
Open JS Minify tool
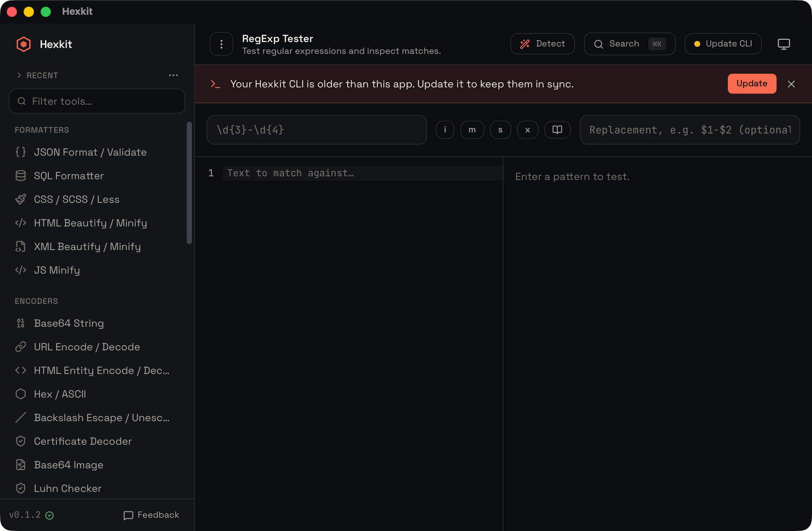[x=97, y=270]
